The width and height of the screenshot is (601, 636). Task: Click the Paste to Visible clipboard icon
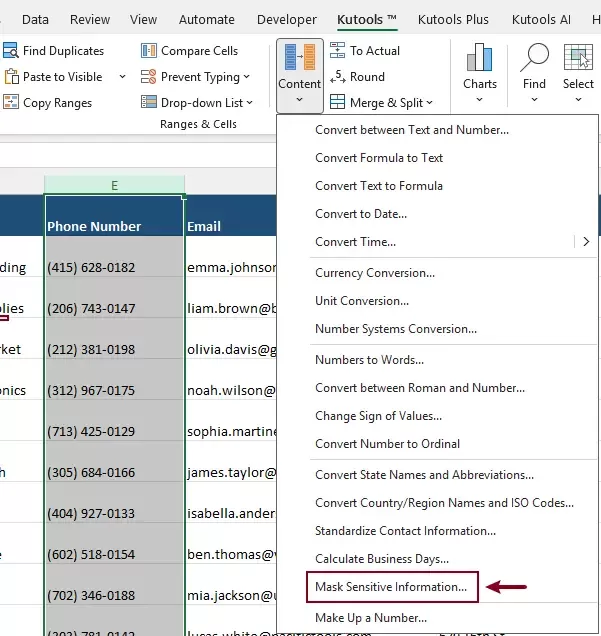coord(11,77)
